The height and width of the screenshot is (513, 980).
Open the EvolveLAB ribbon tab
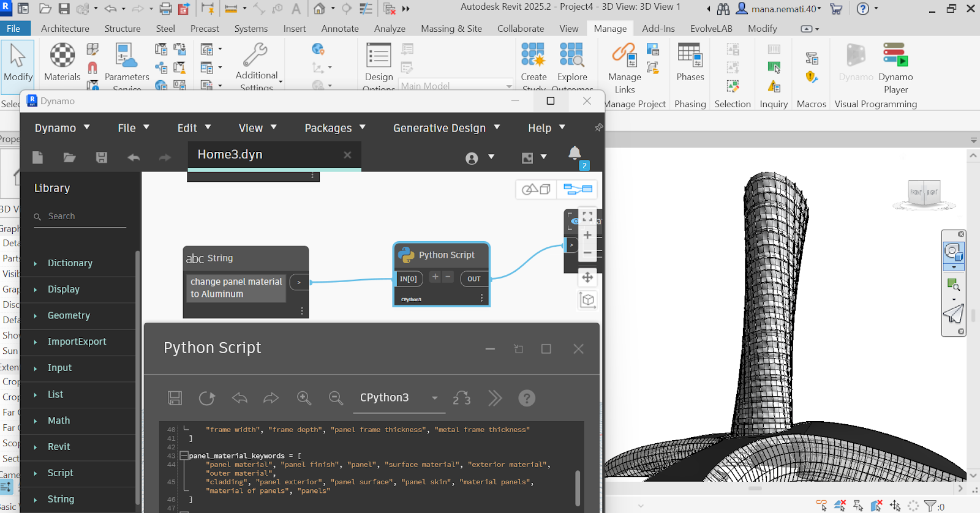click(711, 29)
